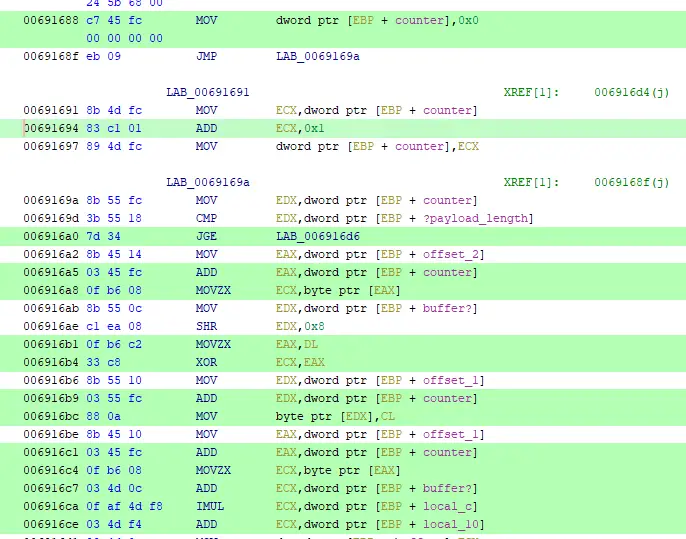Select the CMP mnemonic at 0069169d
The height and width of the screenshot is (539, 686).
pos(206,218)
